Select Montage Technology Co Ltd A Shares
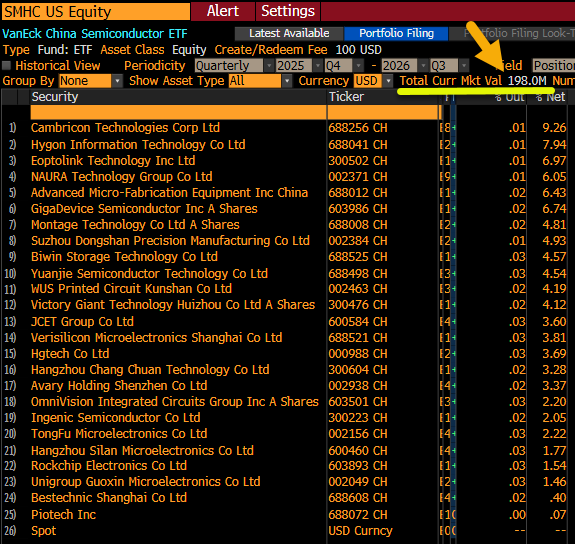This screenshot has width=575, height=544. [135, 225]
